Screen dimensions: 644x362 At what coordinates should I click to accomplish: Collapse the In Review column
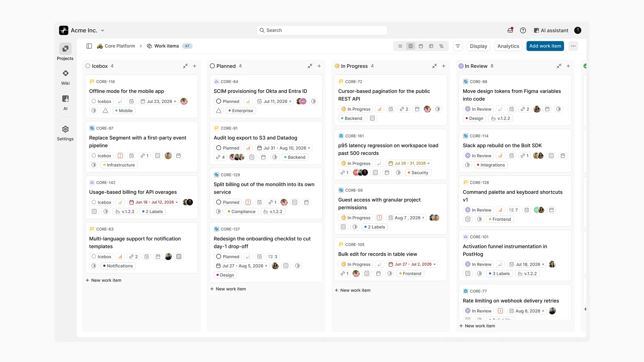point(559,66)
